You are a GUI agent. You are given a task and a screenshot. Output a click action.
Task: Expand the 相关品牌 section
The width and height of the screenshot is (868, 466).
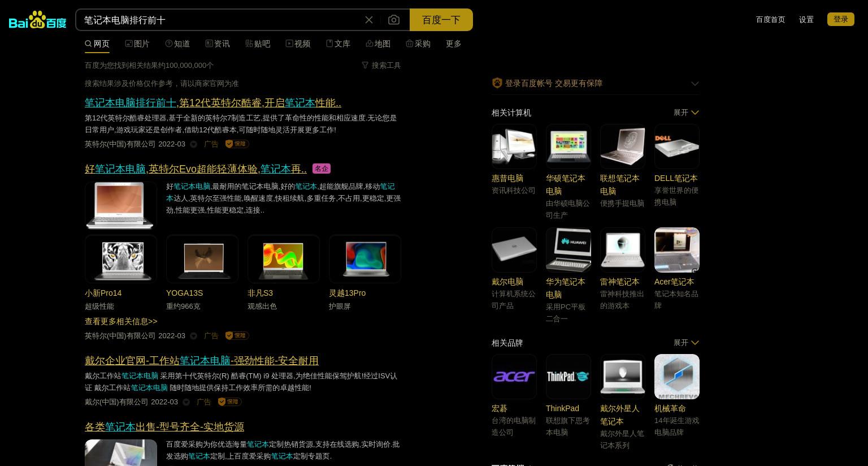coord(687,343)
